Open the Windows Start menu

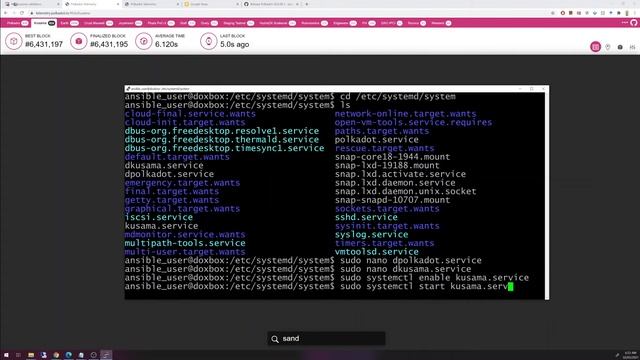click(x=6, y=355)
